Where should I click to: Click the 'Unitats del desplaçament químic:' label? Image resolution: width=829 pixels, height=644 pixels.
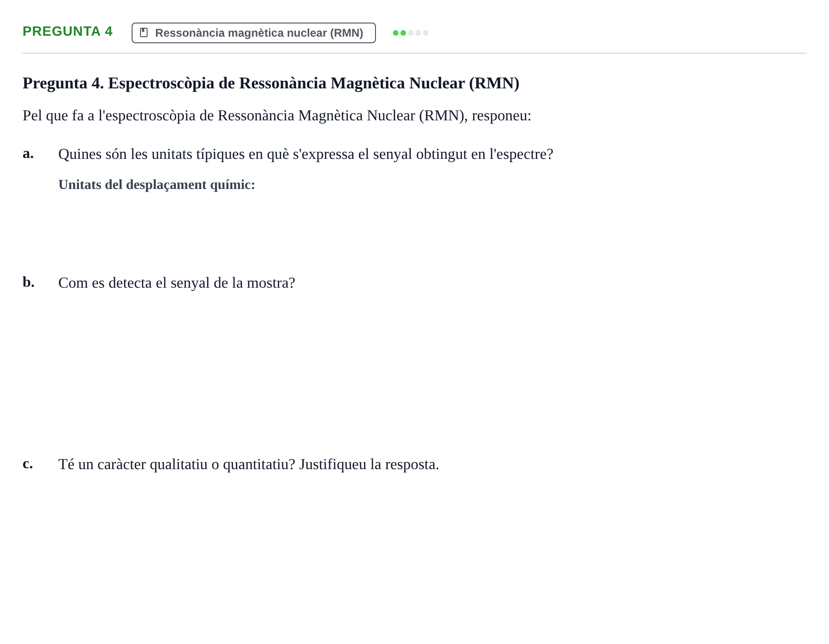click(x=157, y=185)
